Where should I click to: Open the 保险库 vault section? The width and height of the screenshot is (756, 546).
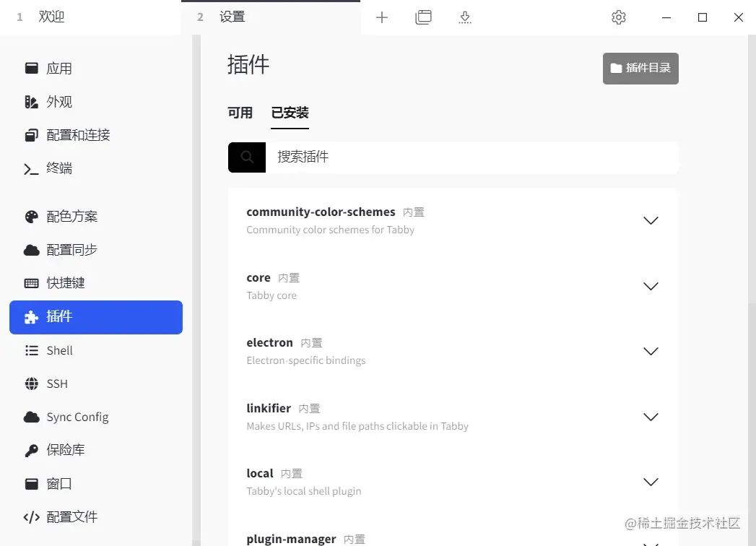point(95,450)
